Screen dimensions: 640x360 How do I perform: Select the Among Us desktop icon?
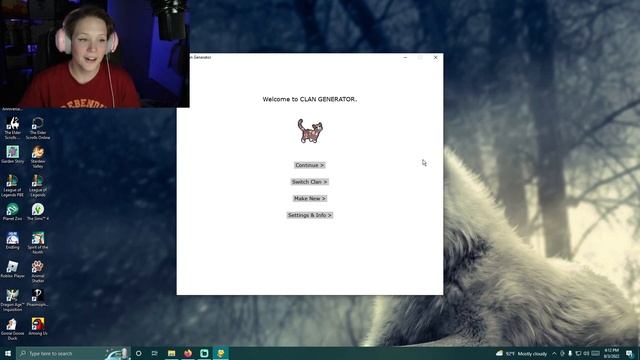coord(38,327)
